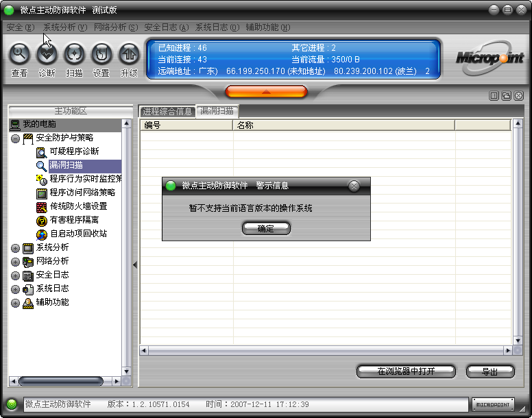Click 已知进程 : 46 in info panel
532x418 pixels.
click(x=182, y=48)
